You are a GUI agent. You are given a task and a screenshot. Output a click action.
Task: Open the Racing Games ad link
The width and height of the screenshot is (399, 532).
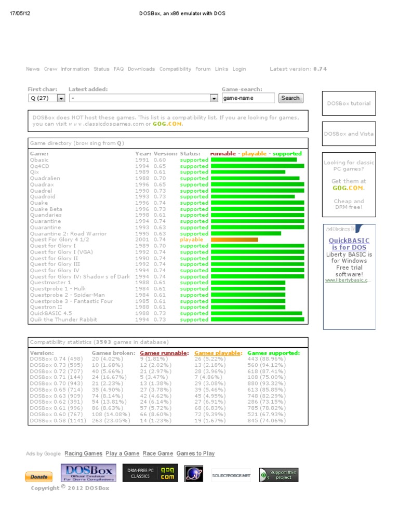tap(83, 453)
